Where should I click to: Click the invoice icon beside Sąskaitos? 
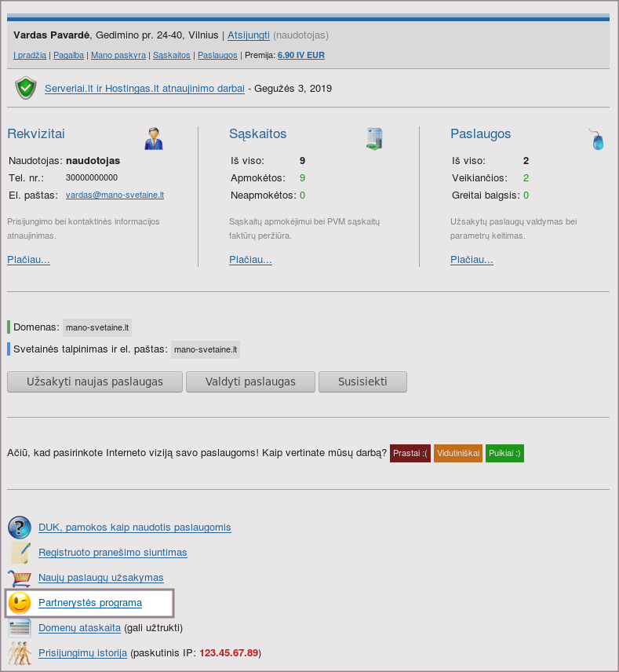tap(374, 138)
